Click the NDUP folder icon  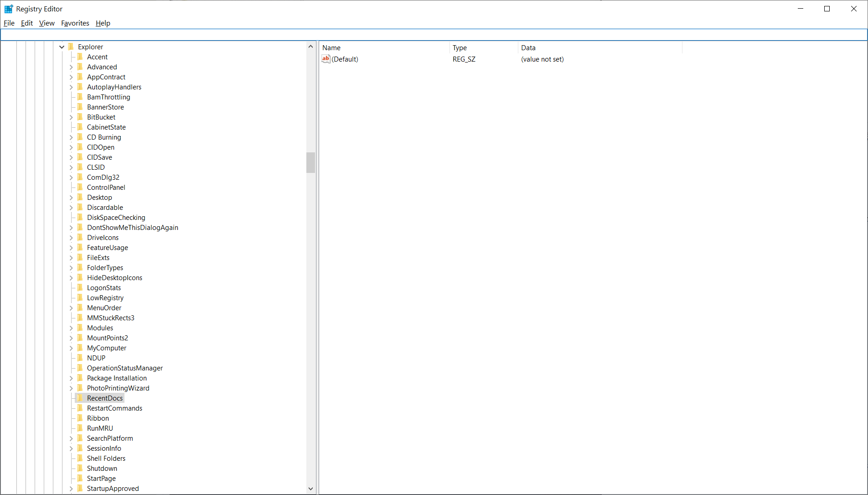point(80,358)
